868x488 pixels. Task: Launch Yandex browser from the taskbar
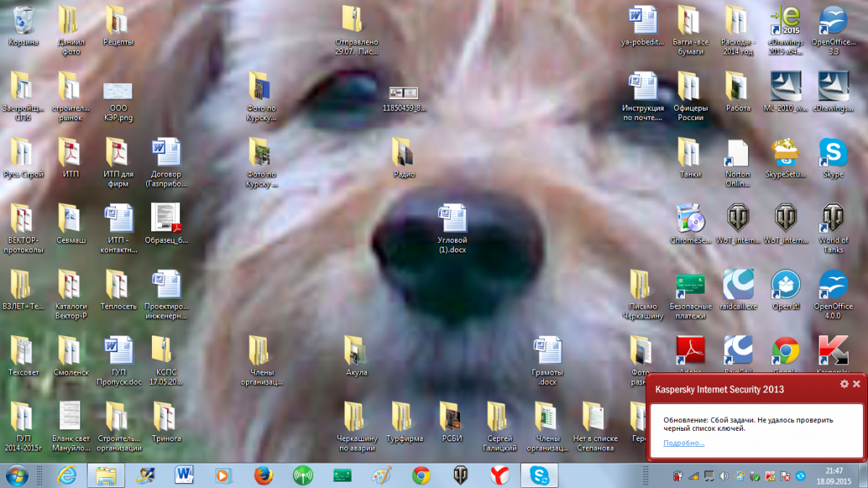point(500,475)
